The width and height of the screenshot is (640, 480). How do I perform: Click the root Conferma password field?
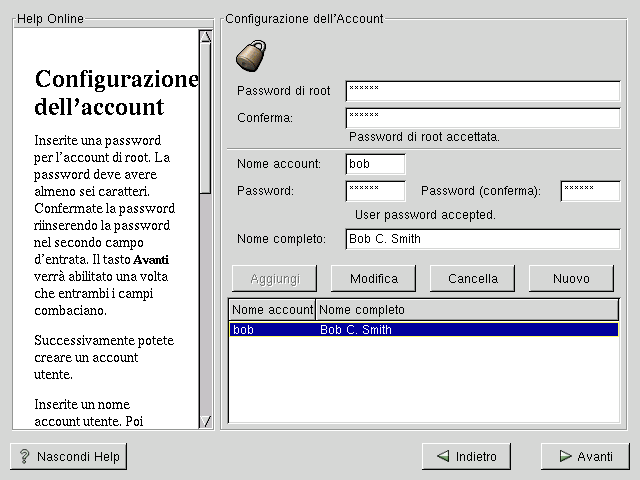483,118
